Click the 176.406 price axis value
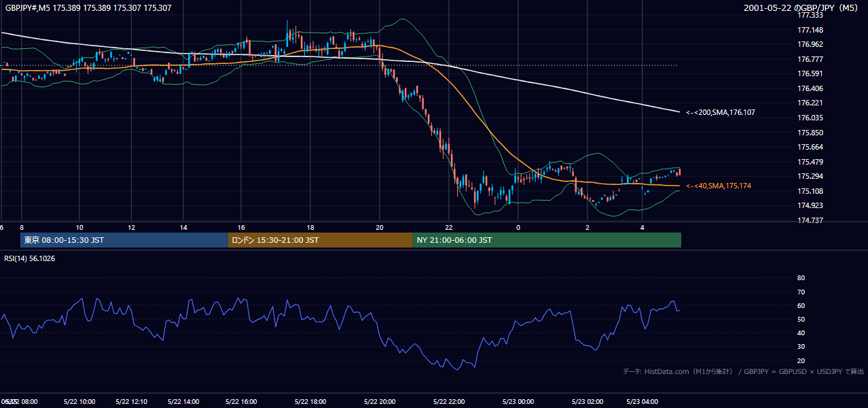Screen dimensions: 868x408 click(810, 88)
